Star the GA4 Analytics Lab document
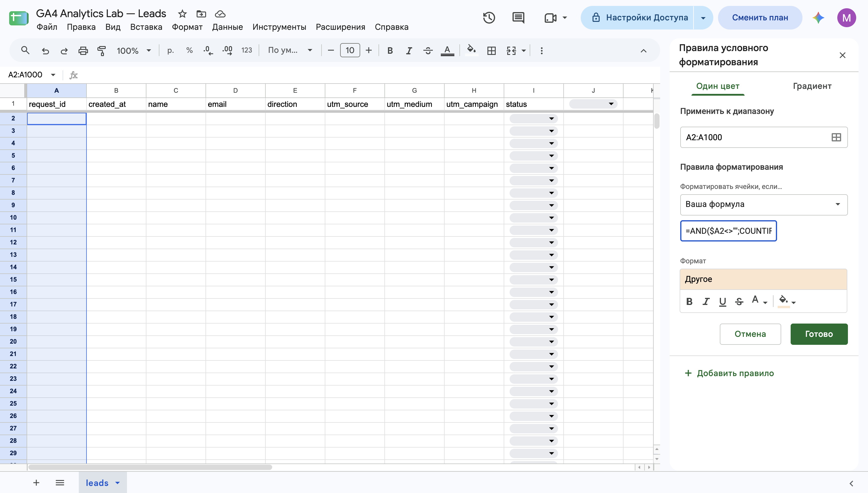This screenshot has width=868, height=493. point(182,14)
